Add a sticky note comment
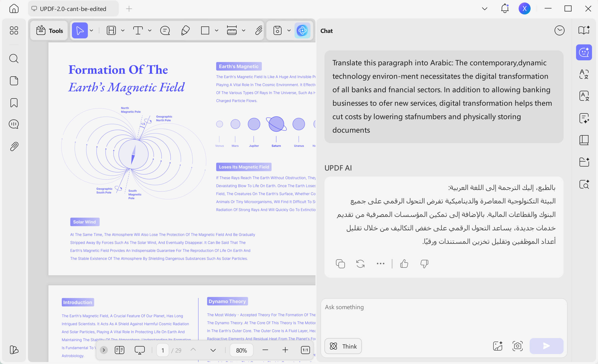Image resolution: width=598 pixels, height=364 pixels. 165,30
